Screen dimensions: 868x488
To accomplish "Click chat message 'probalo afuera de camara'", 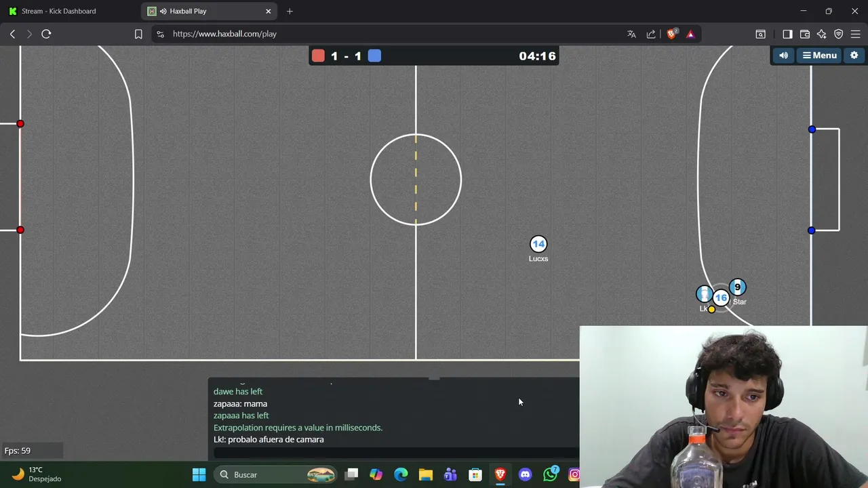I will pos(275,439).
